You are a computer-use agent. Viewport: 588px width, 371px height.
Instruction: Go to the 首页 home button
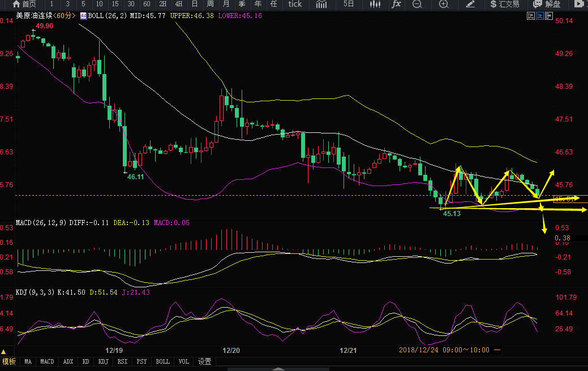(24, 4)
